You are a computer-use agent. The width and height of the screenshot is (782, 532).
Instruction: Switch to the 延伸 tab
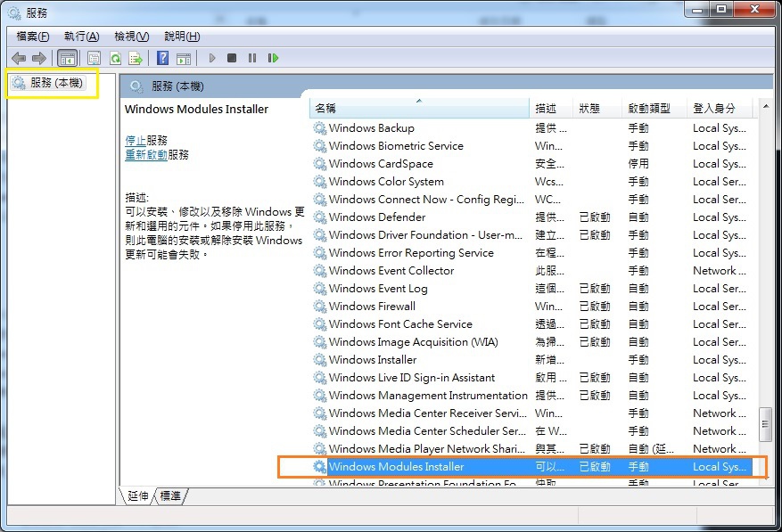pyautogui.click(x=137, y=496)
